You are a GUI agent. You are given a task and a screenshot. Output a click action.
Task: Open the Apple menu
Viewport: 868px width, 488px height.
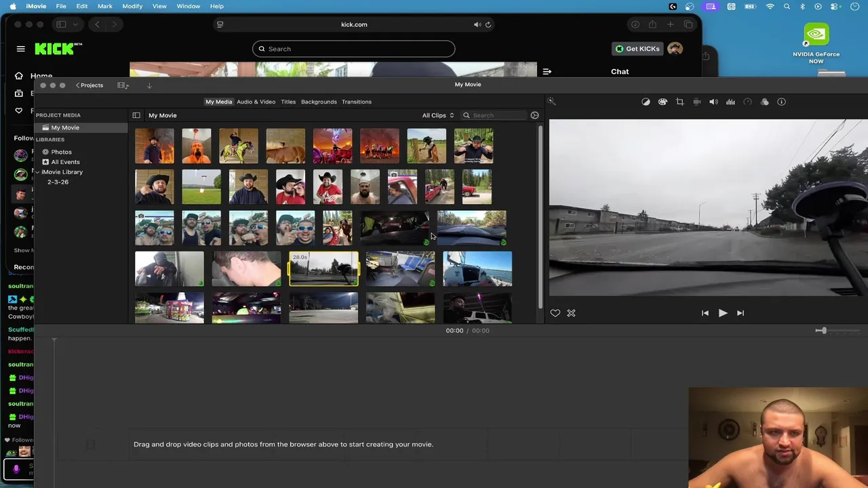point(12,6)
